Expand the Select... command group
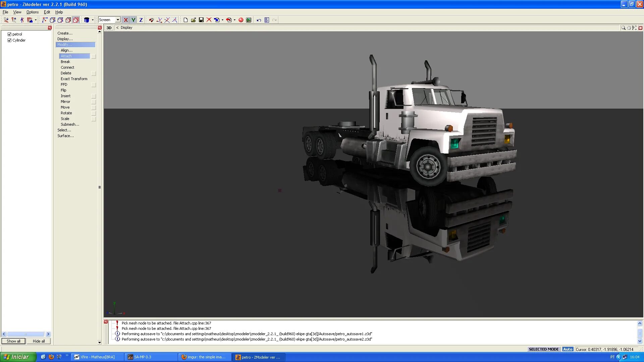 [x=64, y=130]
